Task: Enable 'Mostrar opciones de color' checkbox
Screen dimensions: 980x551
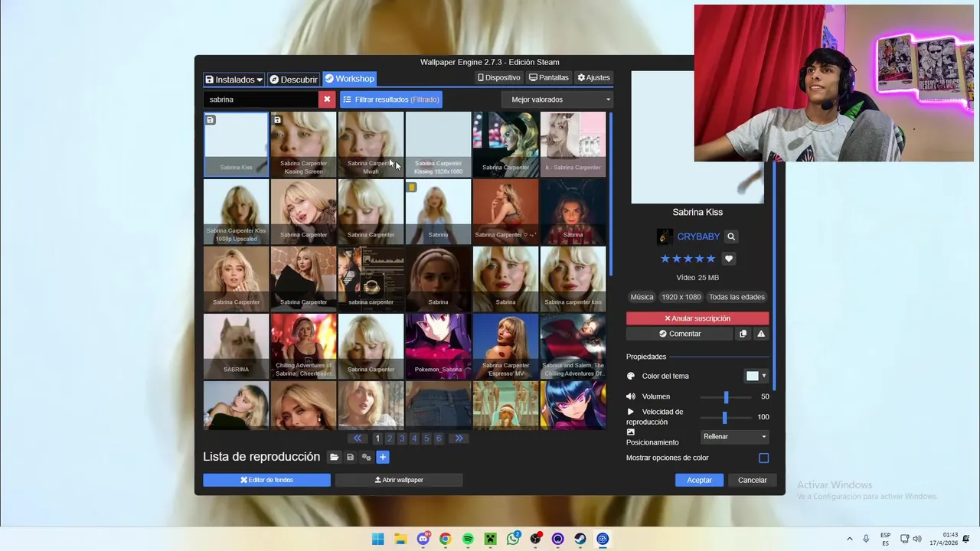Action: point(763,458)
